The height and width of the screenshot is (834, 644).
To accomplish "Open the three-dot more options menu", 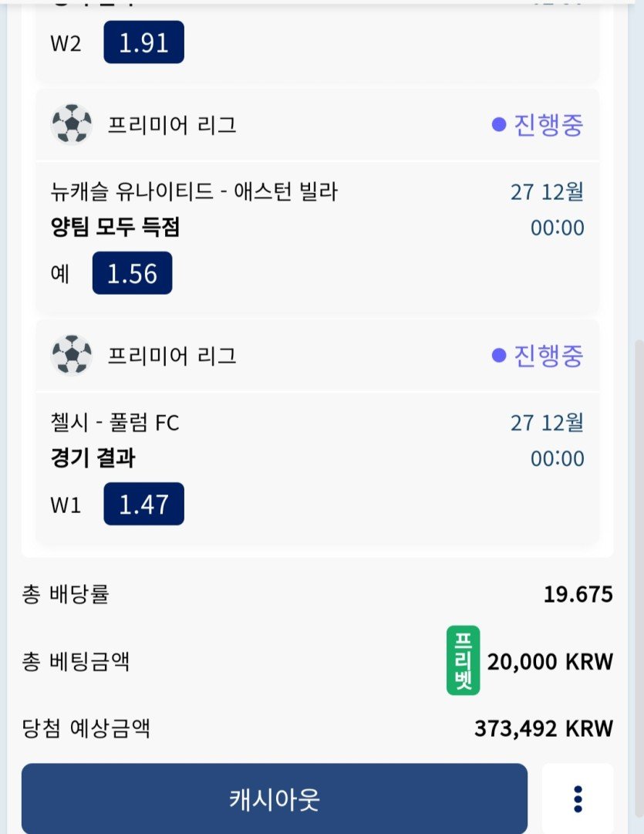I will [x=578, y=799].
